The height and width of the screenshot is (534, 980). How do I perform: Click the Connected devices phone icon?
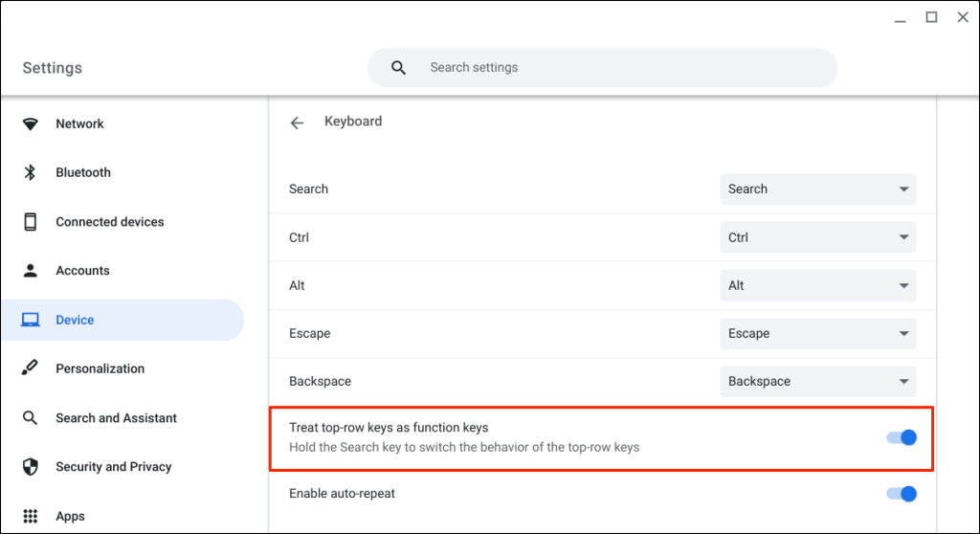pyautogui.click(x=31, y=222)
